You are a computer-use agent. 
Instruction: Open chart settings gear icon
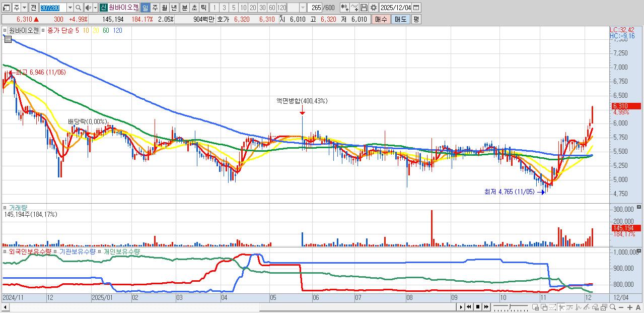click(373, 8)
